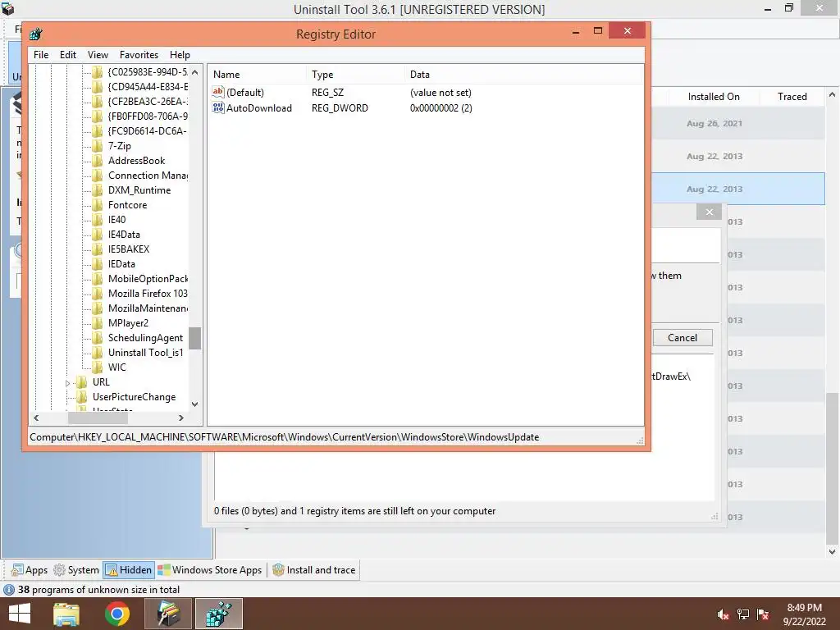Open the Windows Start button
The height and width of the screenshot is (630, 840).
20,614
